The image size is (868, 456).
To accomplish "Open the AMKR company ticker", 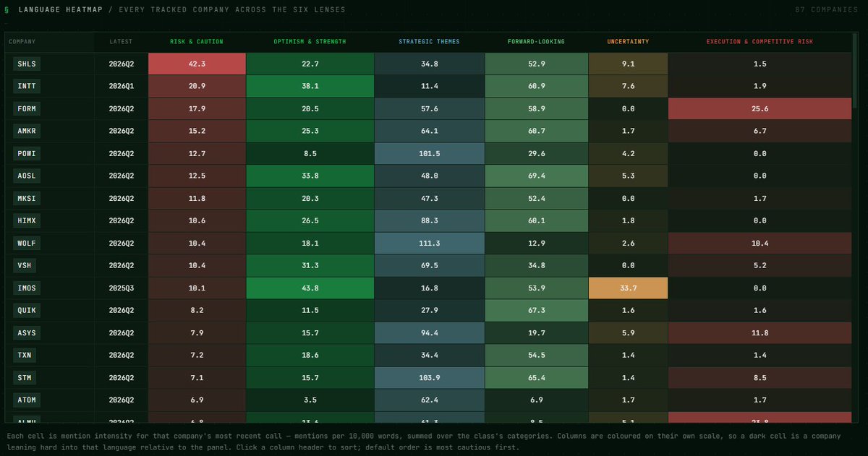I will click(x=27, y=132).
